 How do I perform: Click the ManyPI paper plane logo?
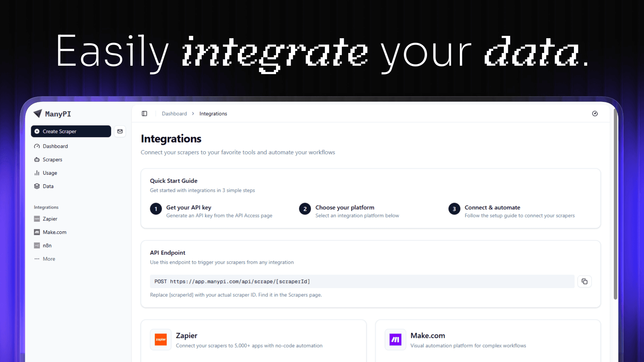38,114
